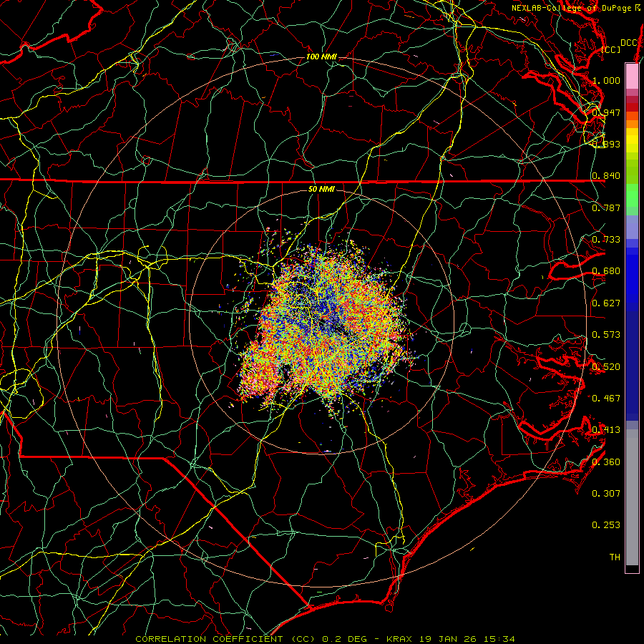644x644 pixels.
Task: Pick the lavender color bar segment
Action: tap(632, 228)
